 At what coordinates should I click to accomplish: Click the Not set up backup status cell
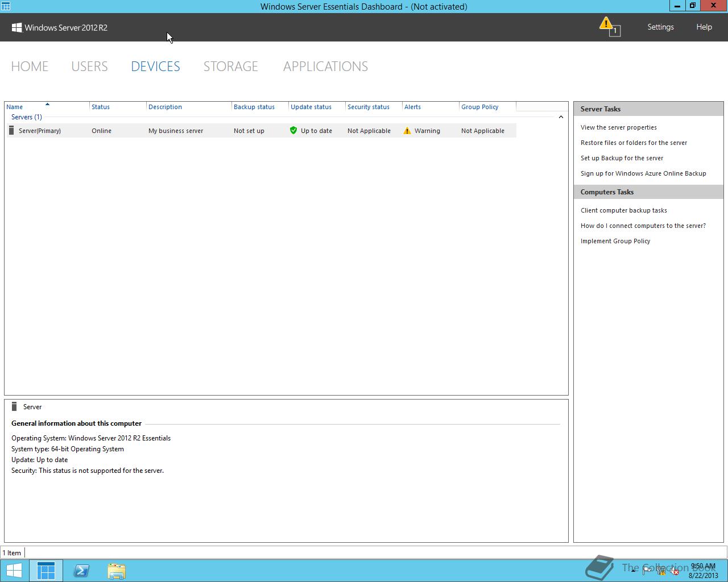[249, 131]
